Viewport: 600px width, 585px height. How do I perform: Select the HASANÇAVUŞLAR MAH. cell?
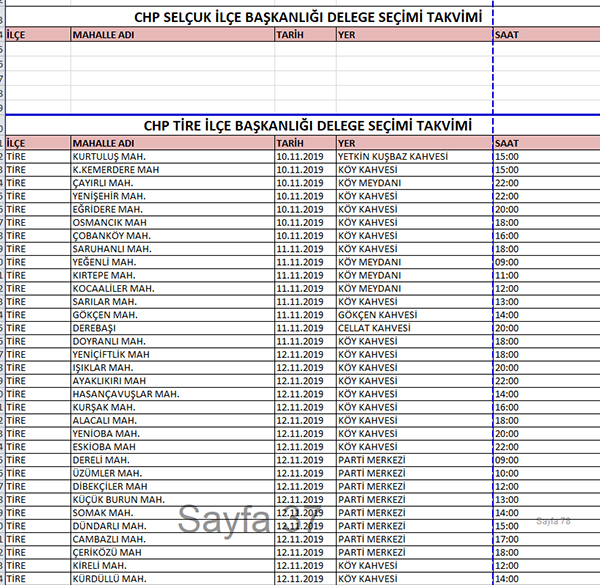pyautogui.click(x=173, y=394)
